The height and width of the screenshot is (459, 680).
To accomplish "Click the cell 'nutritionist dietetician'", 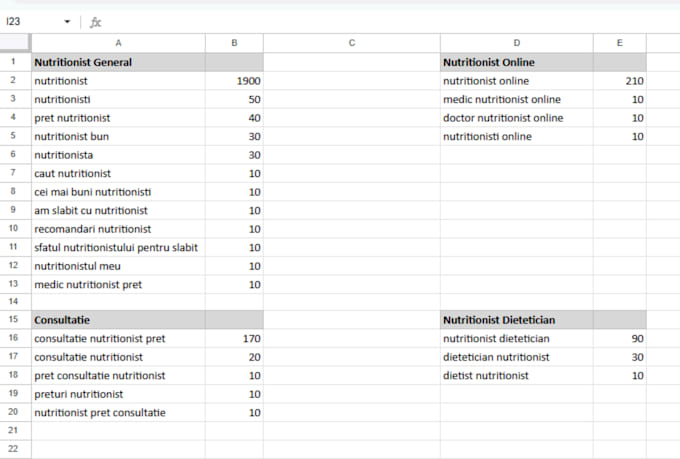I will pos(517,338).
